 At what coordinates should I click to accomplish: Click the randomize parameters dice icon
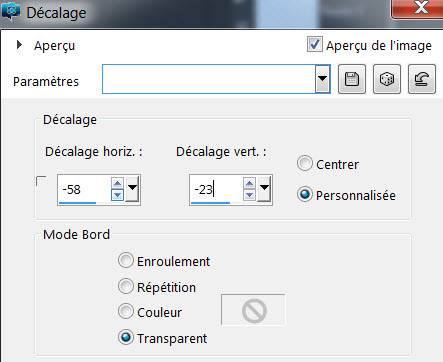pos(387,79)
